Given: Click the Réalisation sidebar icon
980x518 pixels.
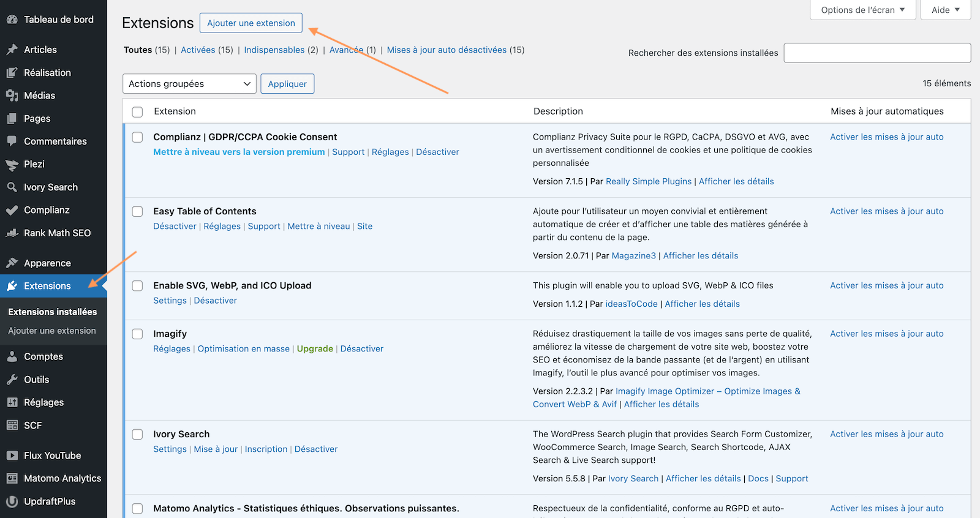Looking at the screenshot, I should pyautogui.click(x=12, y=73).
